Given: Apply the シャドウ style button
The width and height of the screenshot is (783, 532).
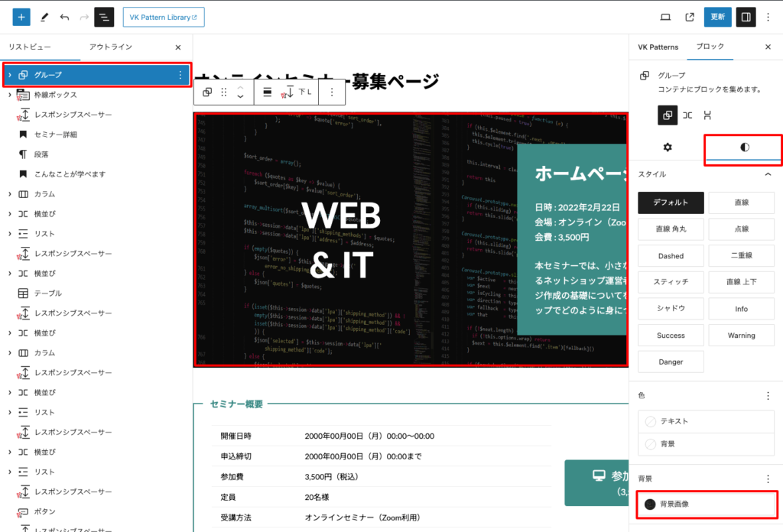Looking at the screenshot, I should [671, 309].
